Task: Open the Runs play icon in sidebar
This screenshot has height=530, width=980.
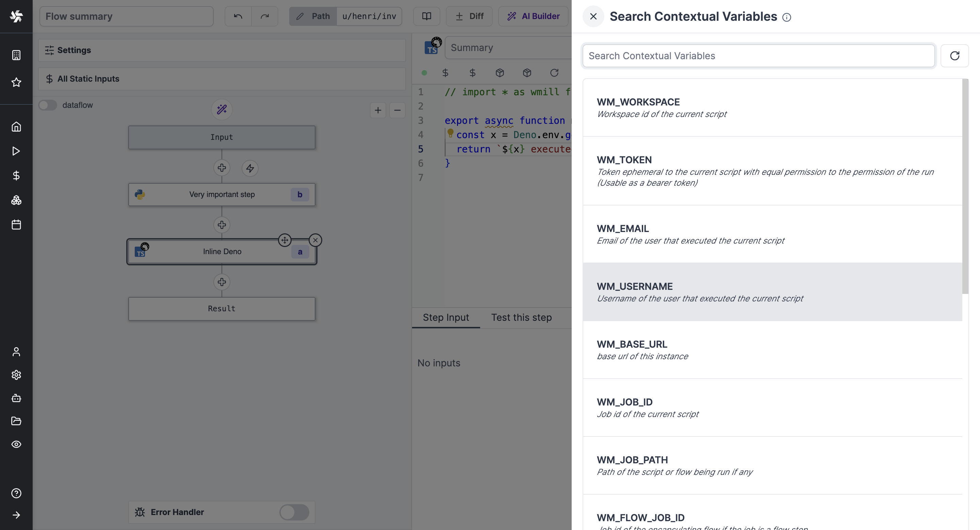Action: click(16, 151)
